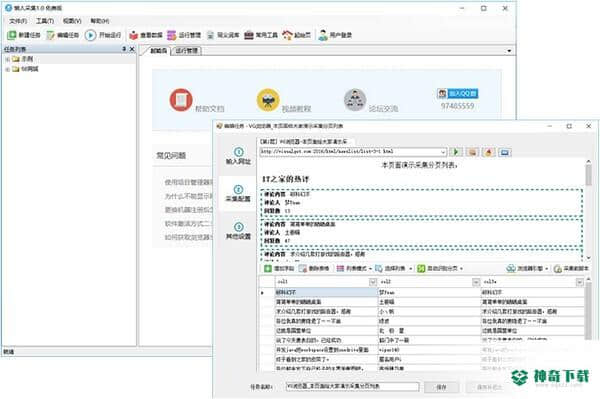Switch to the 运行管理 tab in main window
The height and width of the screenshot is (399, 600).
pyautogui.click(x=187, y=51)
